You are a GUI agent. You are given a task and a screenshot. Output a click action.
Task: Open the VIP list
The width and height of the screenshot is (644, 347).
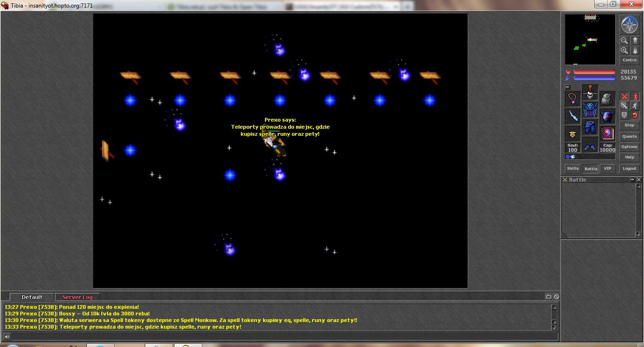pos(608,168)
